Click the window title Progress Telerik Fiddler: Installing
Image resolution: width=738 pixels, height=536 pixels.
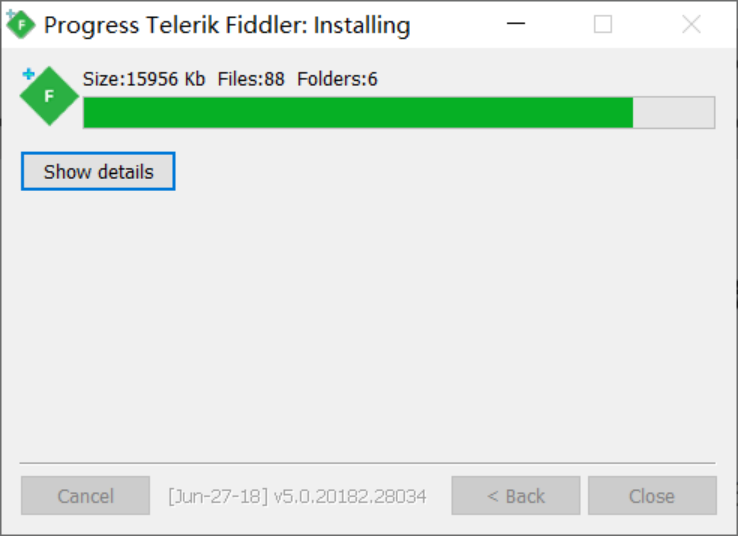tap(227, 24)
